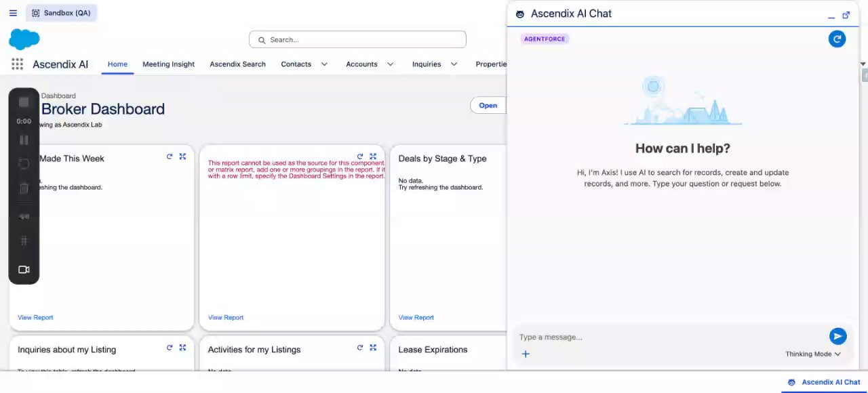Toggle the camera in recorder toolbar

24,270
